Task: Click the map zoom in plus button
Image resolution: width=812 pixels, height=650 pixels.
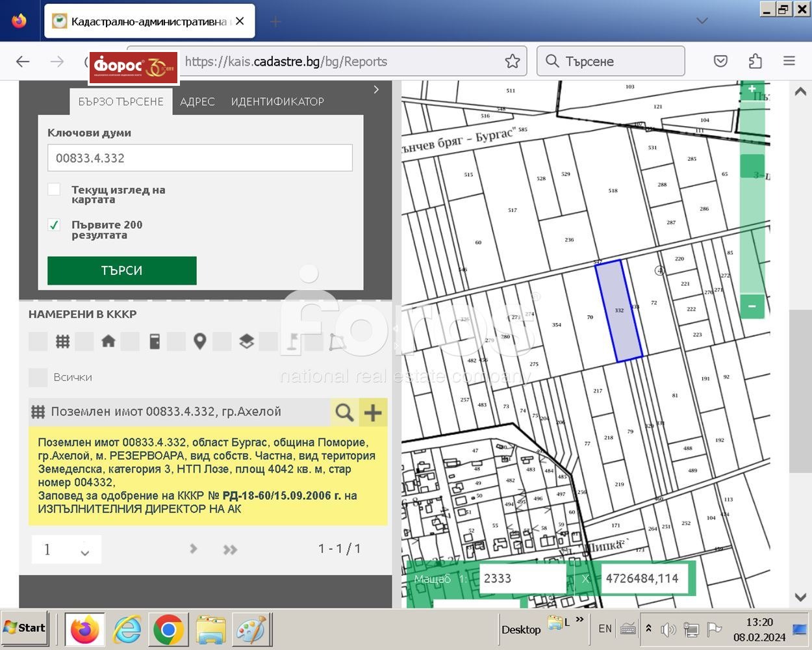Action: (752, 89)
